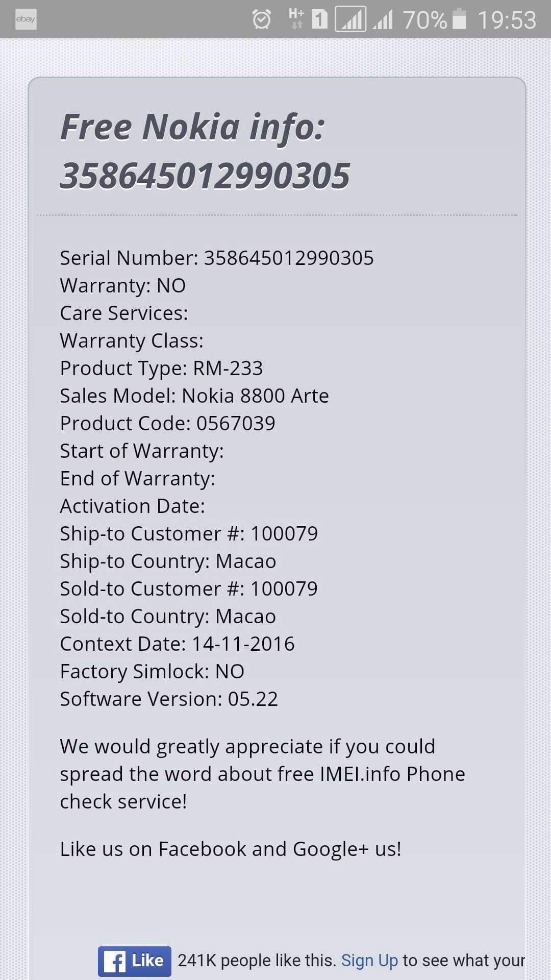
Task: Tap the H+ mobile data icon
Action: click(296, 18)
